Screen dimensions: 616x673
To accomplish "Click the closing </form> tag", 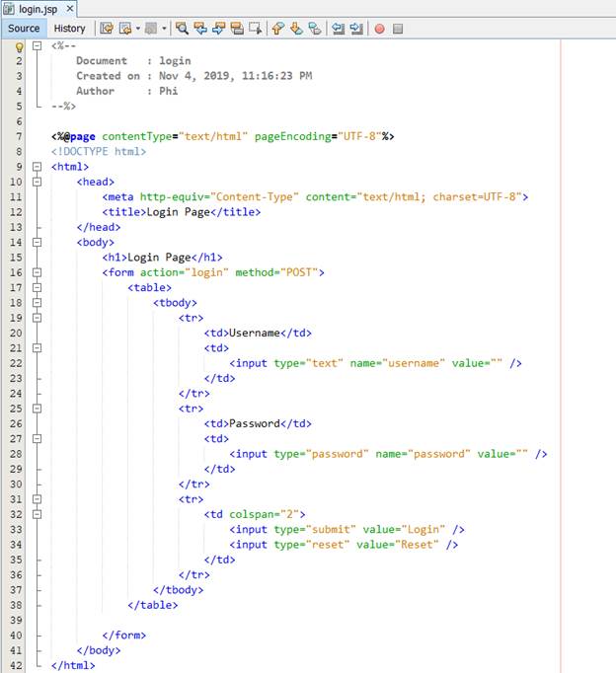I will [x=124, y=636].
